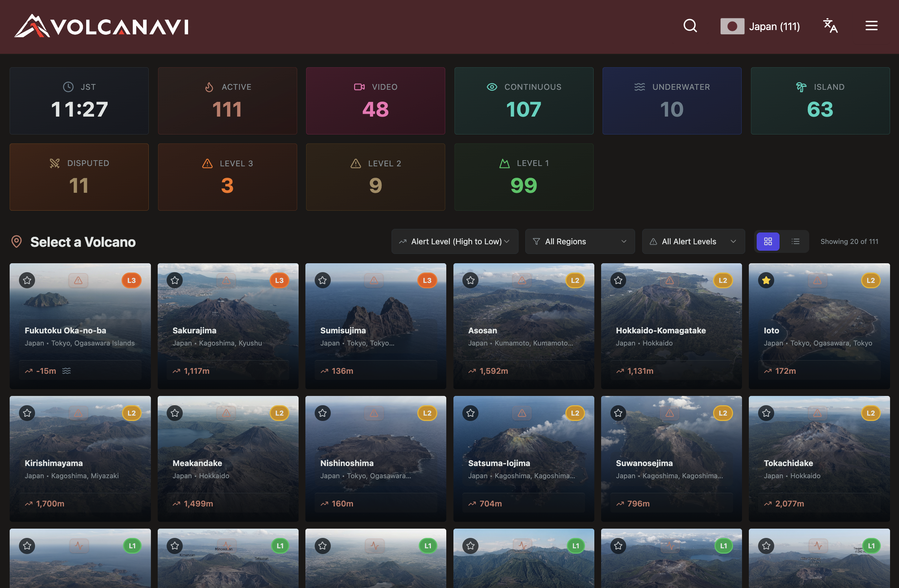The image size is (899, 588).
Task: Filter by UNDERWATER 10 card
Action: pos(672,101)
